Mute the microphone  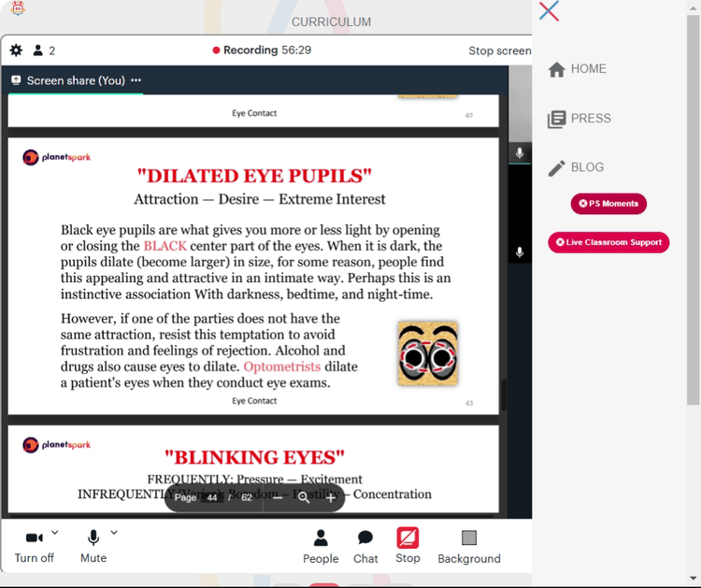point(93,546)
